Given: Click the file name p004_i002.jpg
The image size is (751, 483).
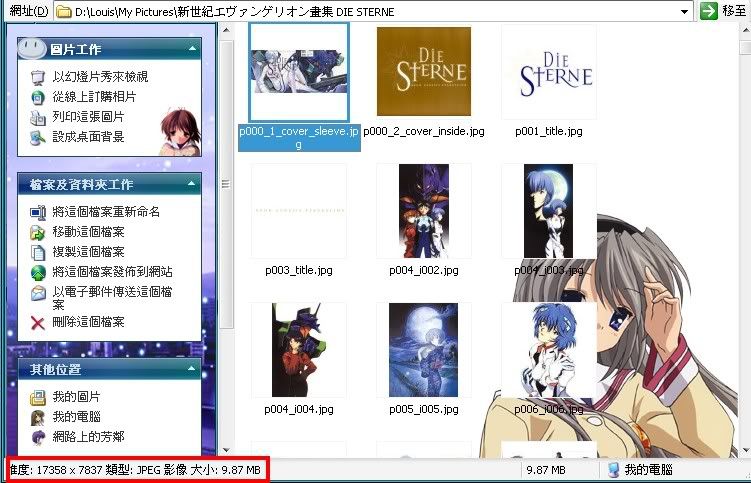Looking at the screenshot, I should click(x=424, y=270).
